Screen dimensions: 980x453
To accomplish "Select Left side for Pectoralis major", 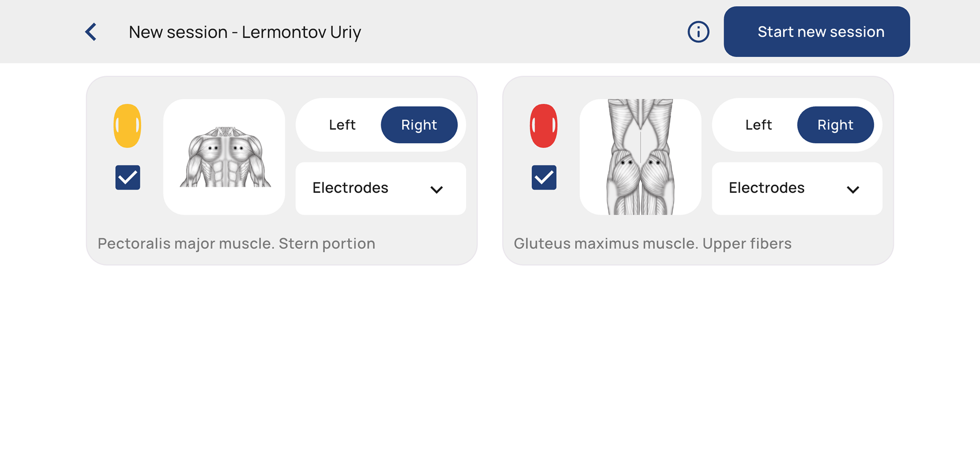I will click(342, 125).
